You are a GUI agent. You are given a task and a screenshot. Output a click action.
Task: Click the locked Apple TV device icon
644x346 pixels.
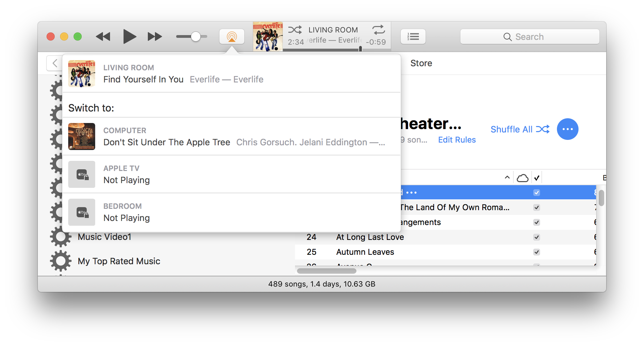[82, 174]
